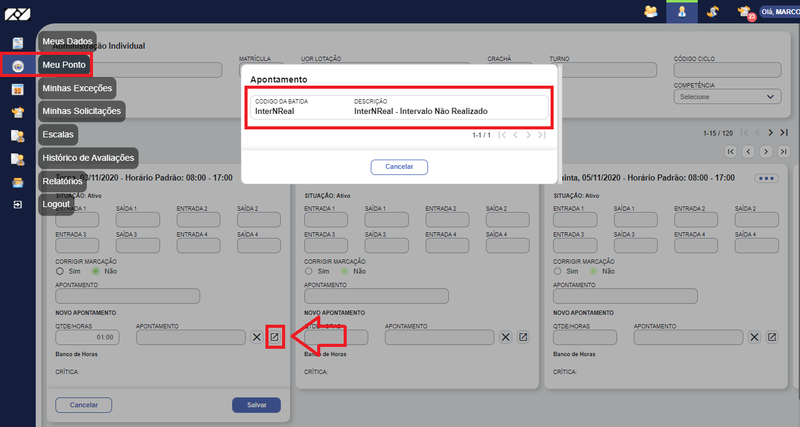The width and height of the screenshot is (800, 427).
Task: Click next-page arrow beside 1-15 / 120
Action: point(770,133)
